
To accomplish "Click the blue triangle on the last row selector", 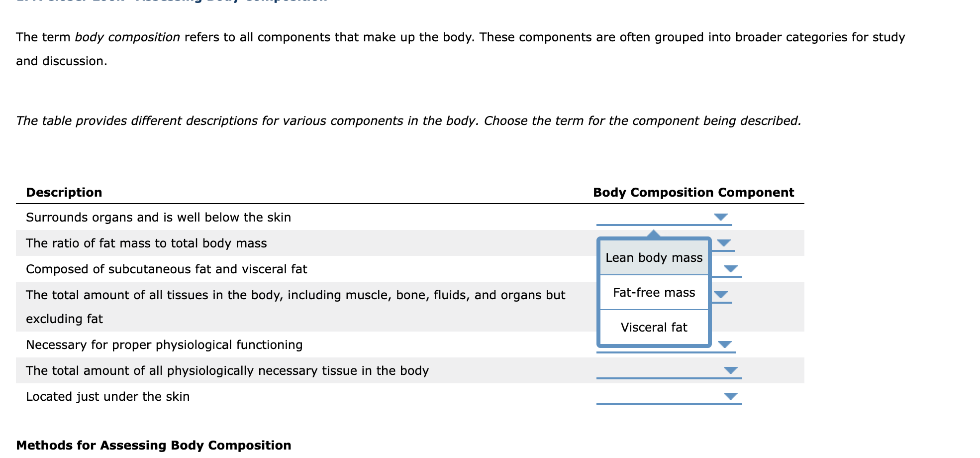I will (x=730, y=396).
